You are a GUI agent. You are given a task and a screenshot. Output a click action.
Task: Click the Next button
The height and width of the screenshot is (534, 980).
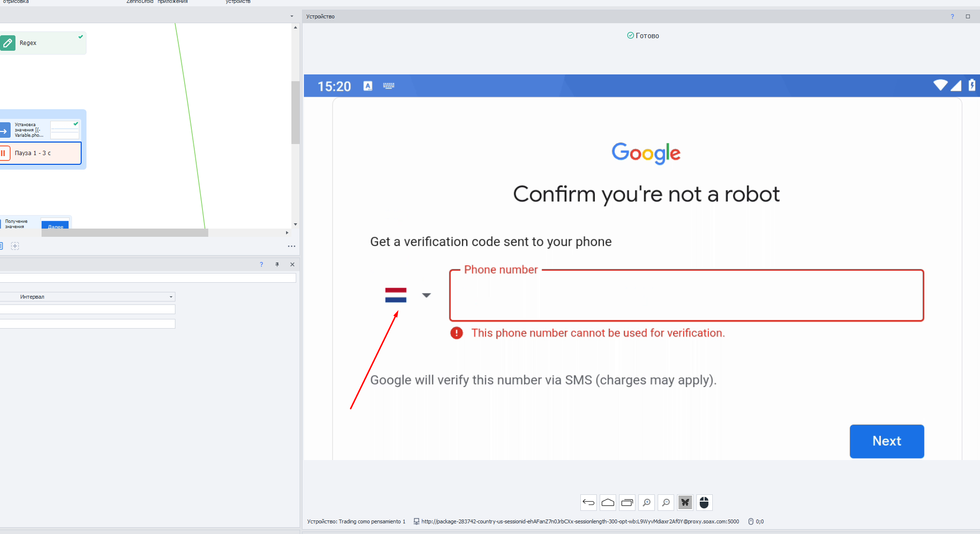[886, 441]
